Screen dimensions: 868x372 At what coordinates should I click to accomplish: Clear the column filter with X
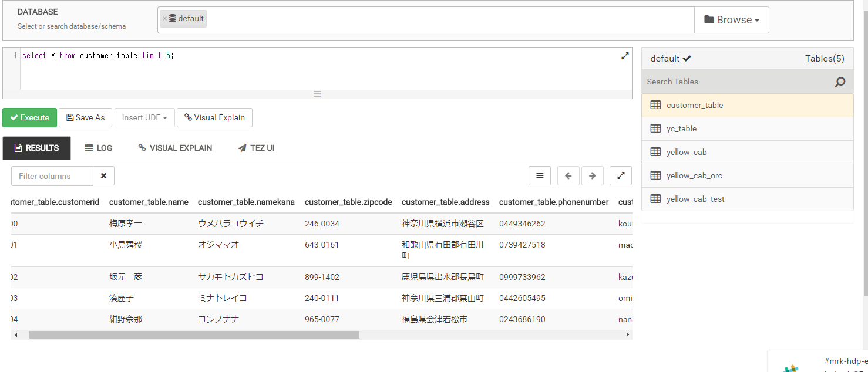(104, 176)
